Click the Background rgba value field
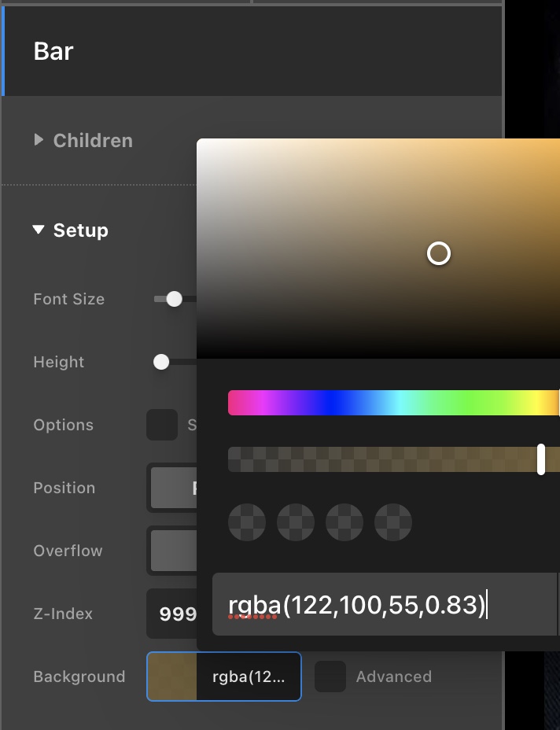The width and height of the screenshot is (560, 730). pyautogui.click(x=248, y=677)
